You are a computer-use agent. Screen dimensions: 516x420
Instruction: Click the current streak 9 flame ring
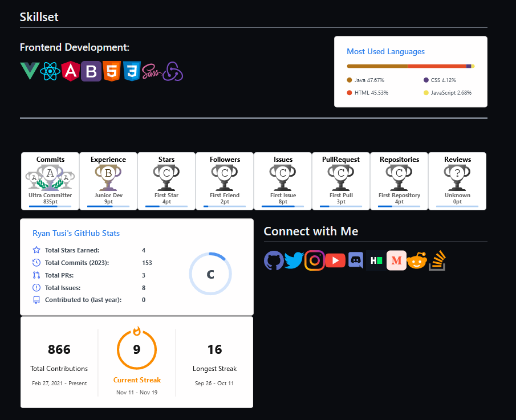click(x=137, y=349)
